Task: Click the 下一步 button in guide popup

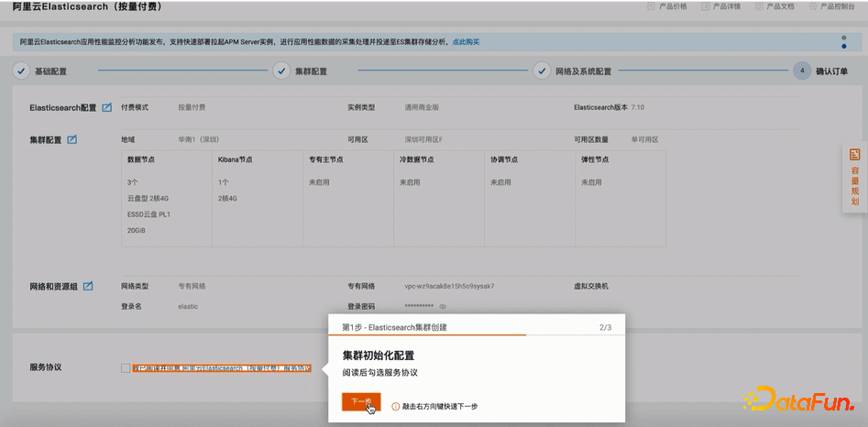Action: click(x=361, y=402)
